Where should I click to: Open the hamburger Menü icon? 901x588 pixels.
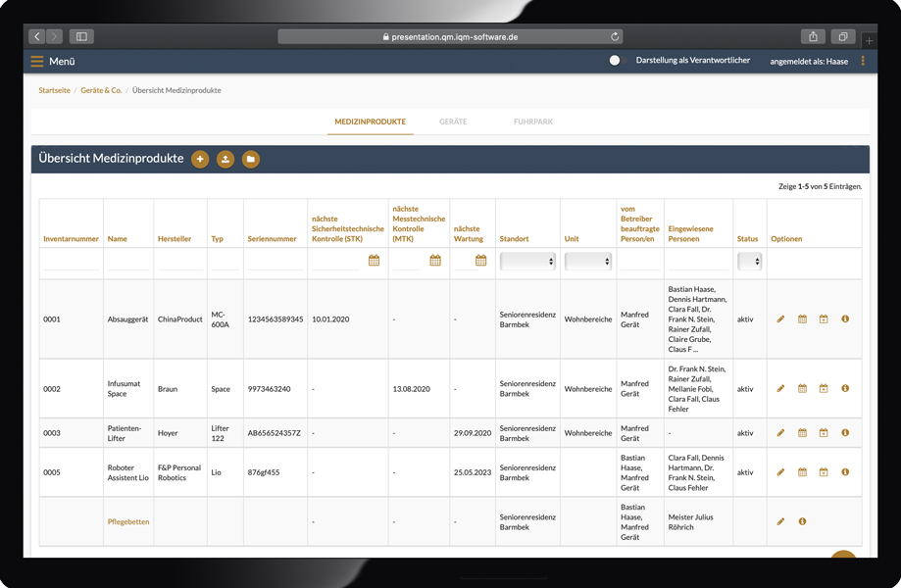tap(37, 61)
